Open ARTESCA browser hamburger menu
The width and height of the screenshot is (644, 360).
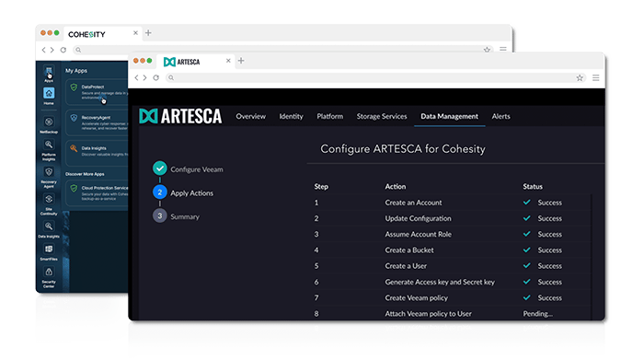click(595, 77)
